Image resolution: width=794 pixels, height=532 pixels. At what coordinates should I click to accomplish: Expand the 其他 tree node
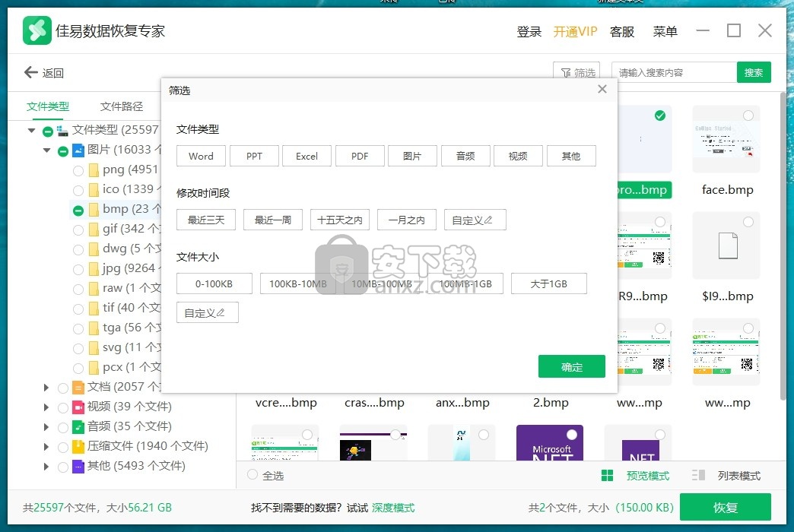(x=46, y=467)
